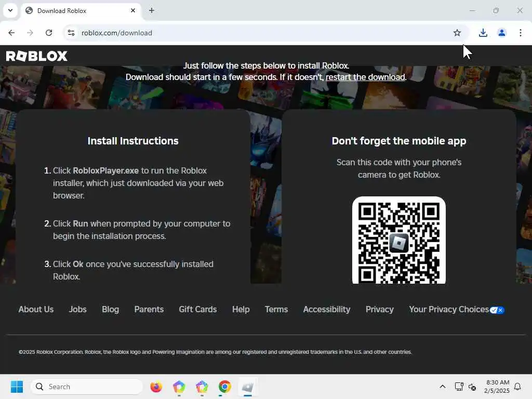The image size is (532, 399).
Task: Open the Parents footer link
Action: [149, 310]
